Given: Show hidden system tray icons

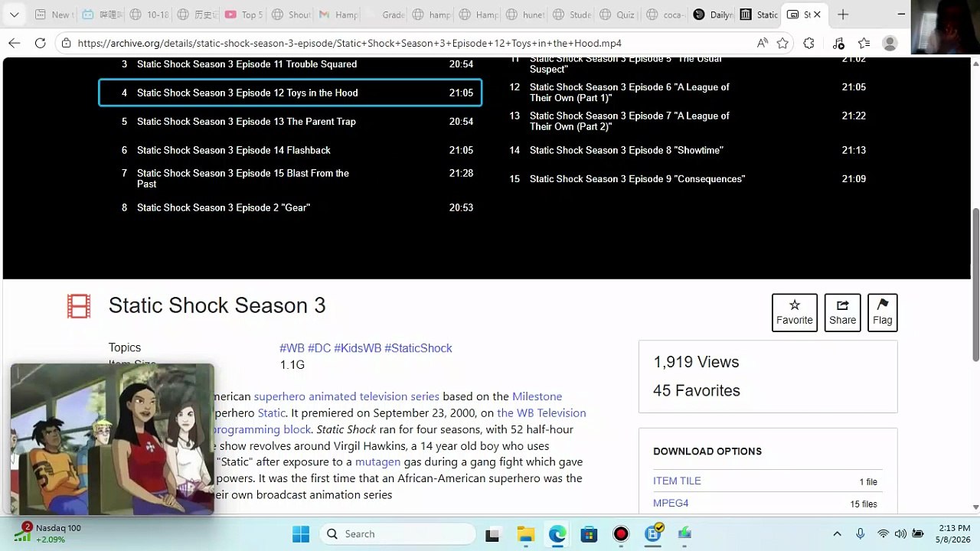Looking at the screenshot, I should point(837,534).
